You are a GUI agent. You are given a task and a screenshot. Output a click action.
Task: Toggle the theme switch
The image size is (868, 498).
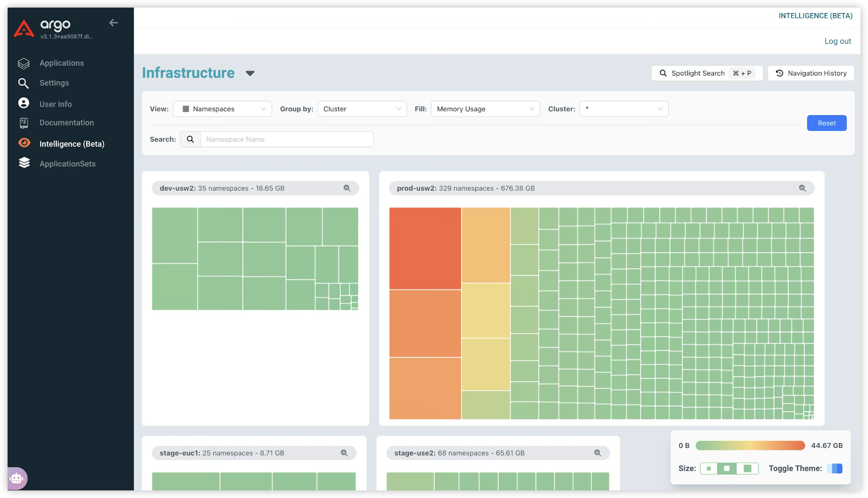coord(834,468)
